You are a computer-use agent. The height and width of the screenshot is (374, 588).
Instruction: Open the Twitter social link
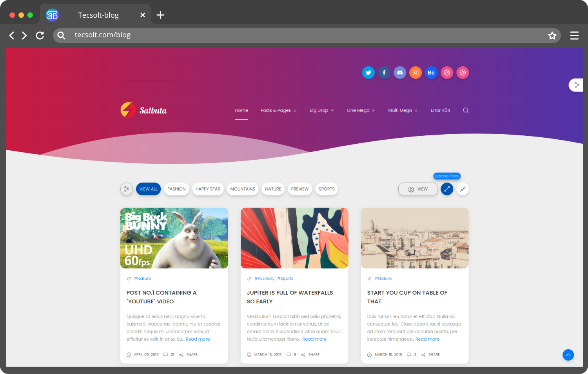pos(368,73)
